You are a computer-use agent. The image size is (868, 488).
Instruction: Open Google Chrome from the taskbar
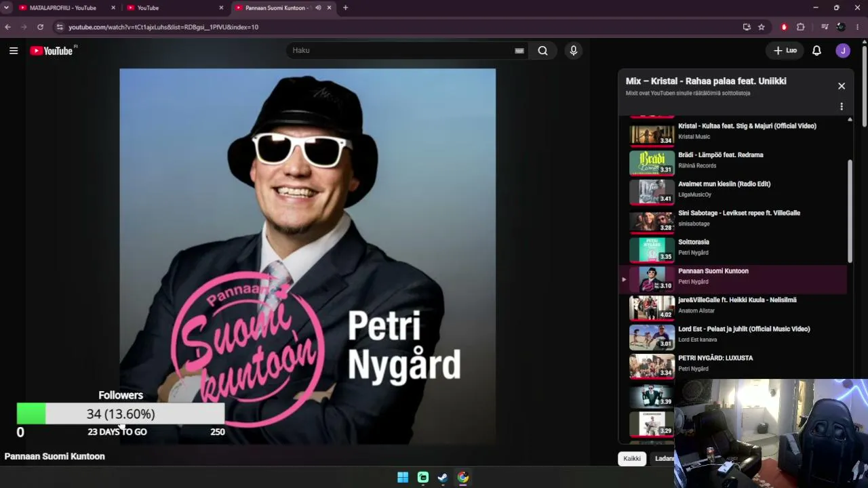point(463,478)
